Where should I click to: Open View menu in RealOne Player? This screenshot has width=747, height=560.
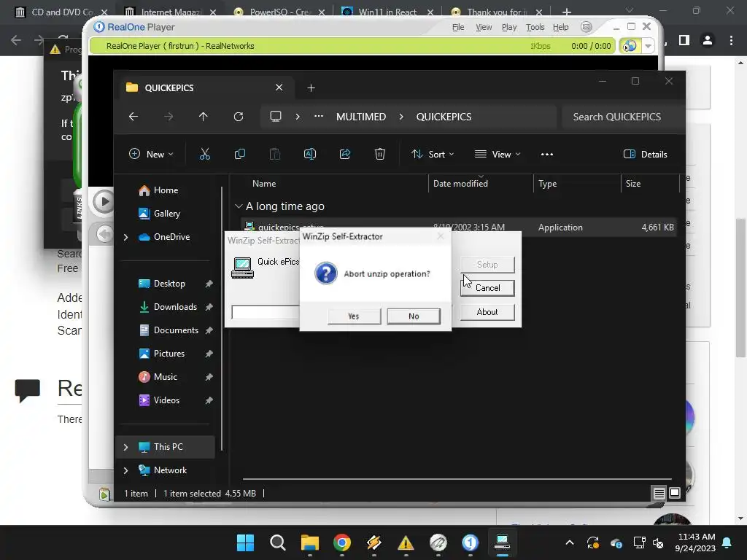[484, 27]
